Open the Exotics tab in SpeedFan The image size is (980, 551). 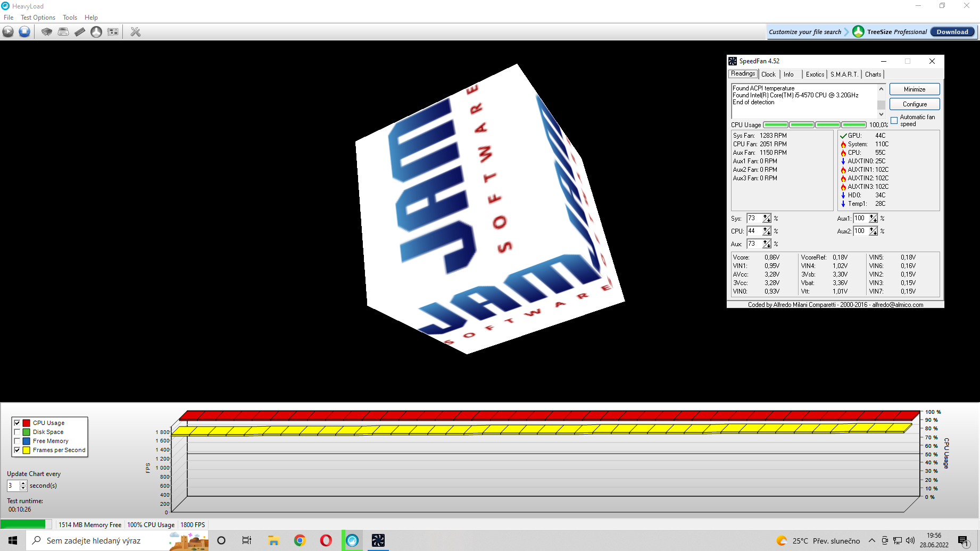815,74
